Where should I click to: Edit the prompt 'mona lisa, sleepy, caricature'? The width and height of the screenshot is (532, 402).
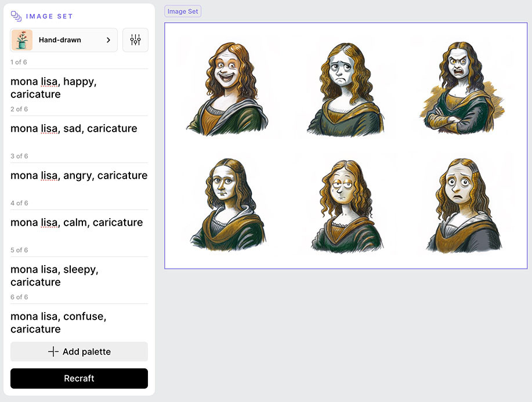[x=55, y=276]
